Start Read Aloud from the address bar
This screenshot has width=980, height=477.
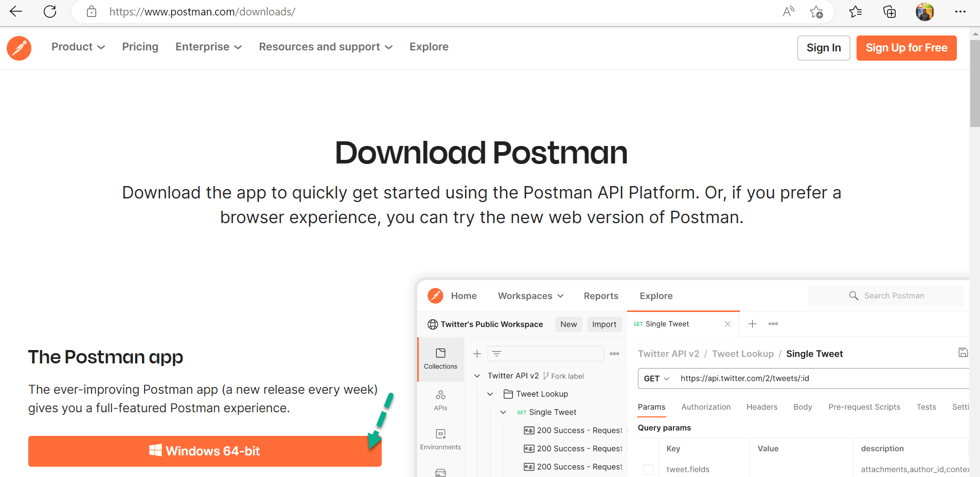(788, 11)
